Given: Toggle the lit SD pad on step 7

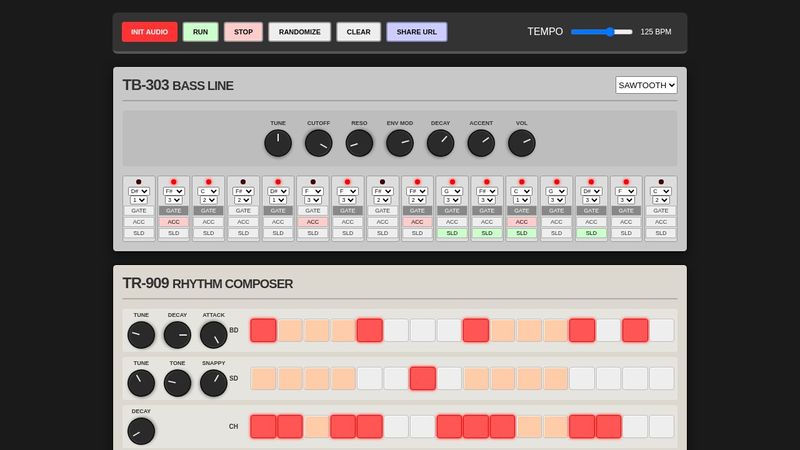Looking at the screenshot, I should (423, 379).
